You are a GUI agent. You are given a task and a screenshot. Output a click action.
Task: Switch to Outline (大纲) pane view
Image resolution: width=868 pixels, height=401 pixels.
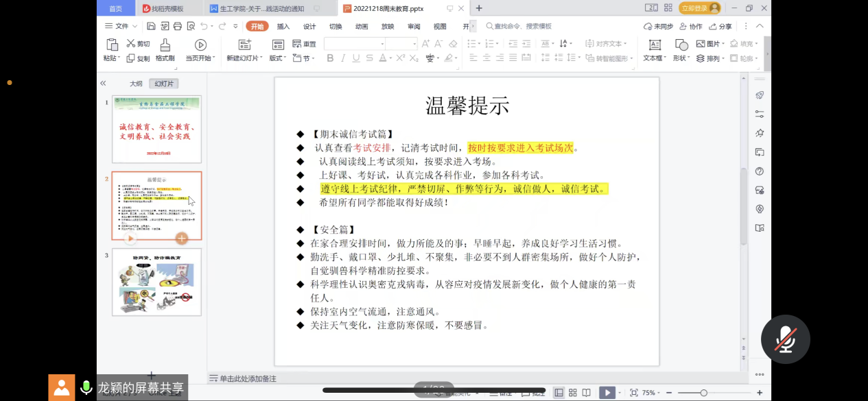(136, 84)
